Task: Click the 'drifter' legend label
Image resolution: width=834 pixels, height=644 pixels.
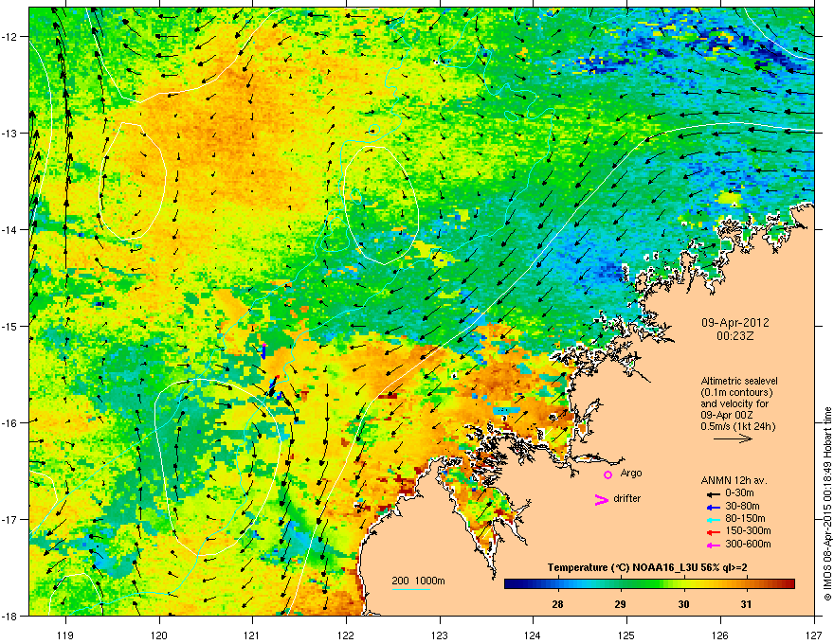Action: coord(626,498)
